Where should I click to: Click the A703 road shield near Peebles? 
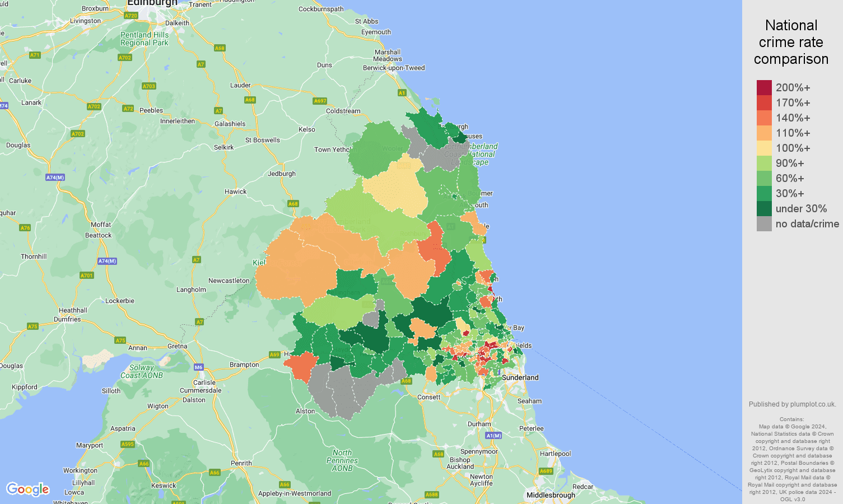pos(149,86)
